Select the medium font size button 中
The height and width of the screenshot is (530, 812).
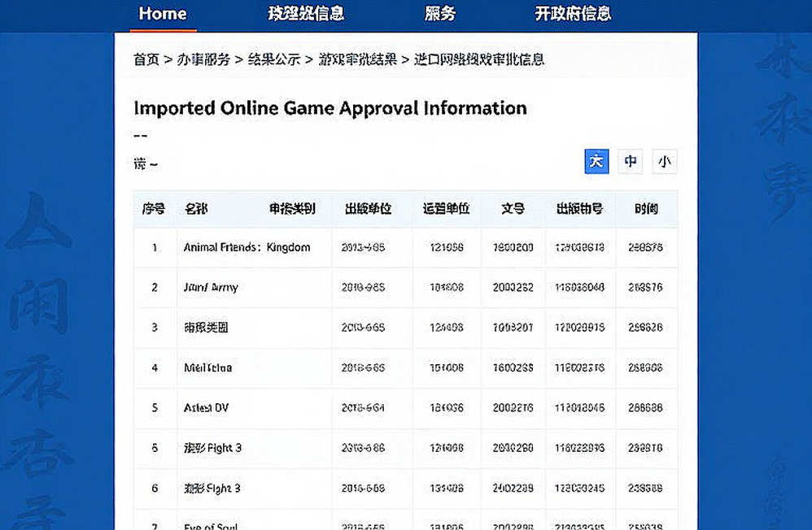click(x=631, y=162)
